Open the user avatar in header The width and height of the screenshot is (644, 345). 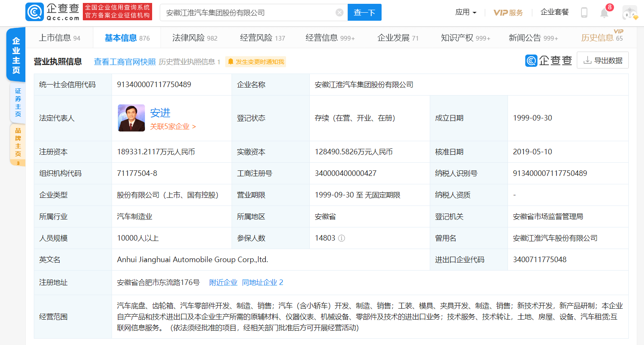tap(630, 13)
